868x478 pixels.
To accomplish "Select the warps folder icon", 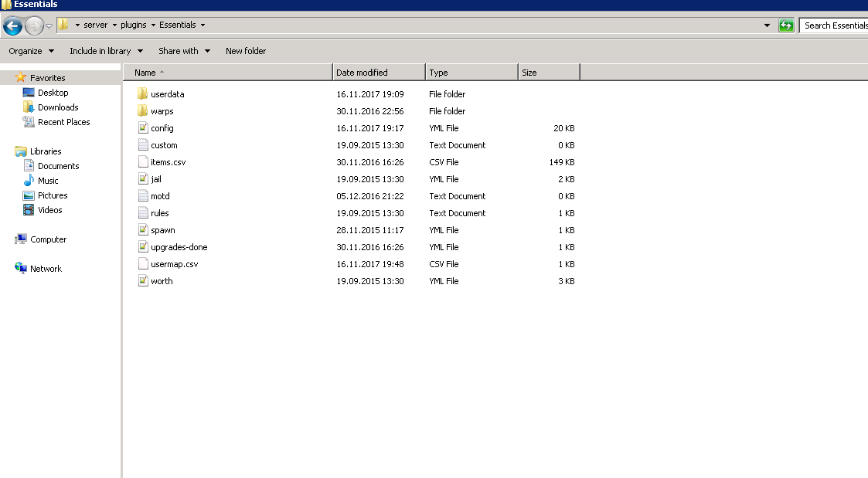I will [x=143, y=110].
